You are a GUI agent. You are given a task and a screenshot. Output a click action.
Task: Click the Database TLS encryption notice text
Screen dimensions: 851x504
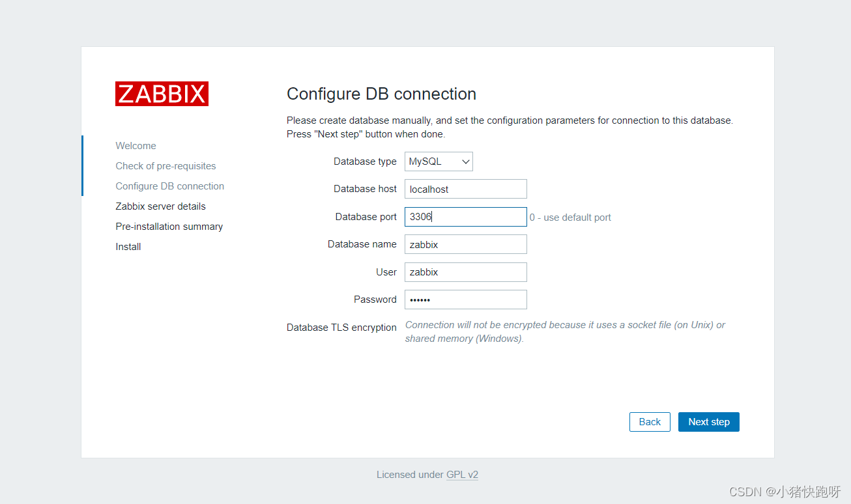(566, 331)
